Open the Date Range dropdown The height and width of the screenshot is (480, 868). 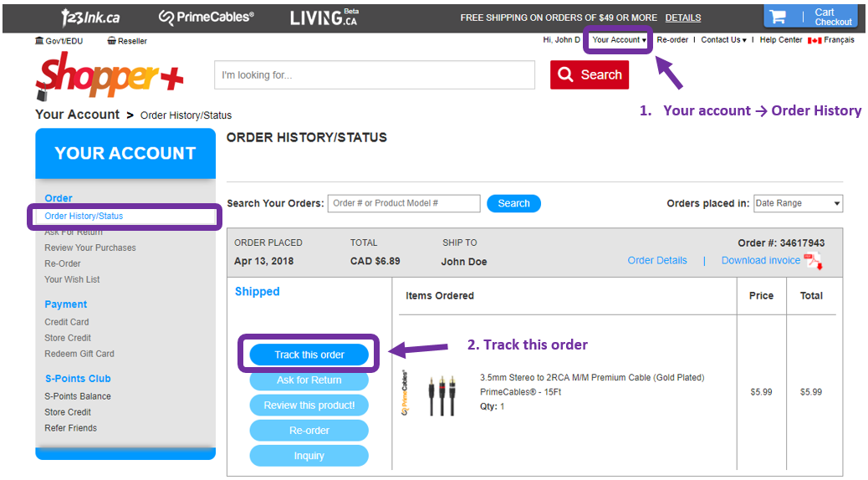(798, 204)
